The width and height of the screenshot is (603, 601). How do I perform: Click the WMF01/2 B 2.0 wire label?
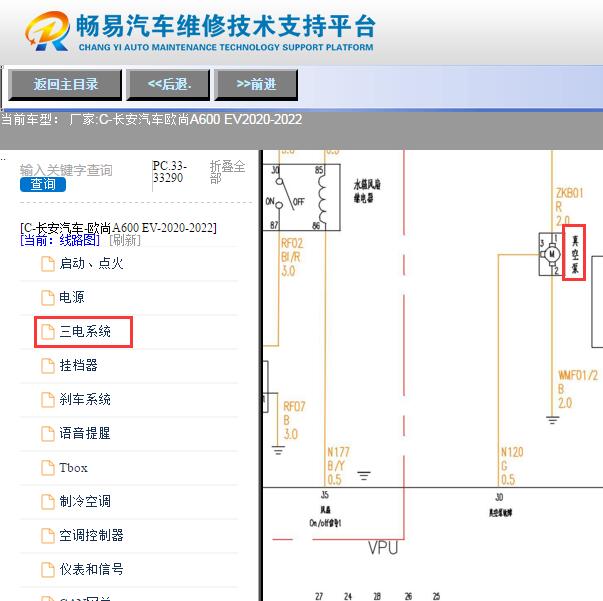tap(578, 389)
